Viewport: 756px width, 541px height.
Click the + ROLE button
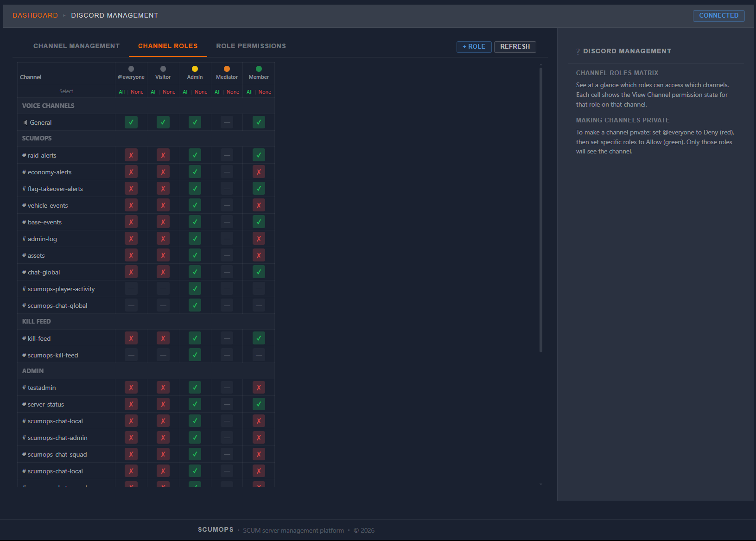[x=474, y=47]
